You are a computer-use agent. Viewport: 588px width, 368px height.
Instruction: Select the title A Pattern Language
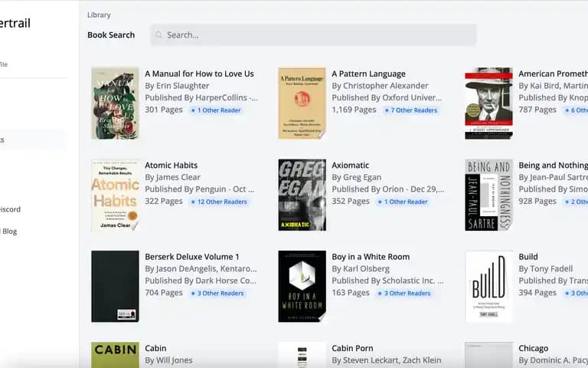tap(368, 74)
